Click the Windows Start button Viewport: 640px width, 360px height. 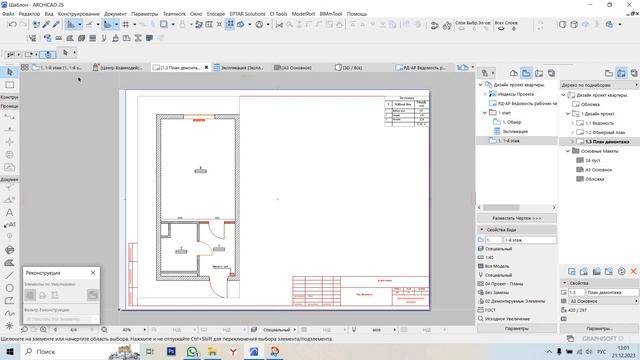coord(9,351)
